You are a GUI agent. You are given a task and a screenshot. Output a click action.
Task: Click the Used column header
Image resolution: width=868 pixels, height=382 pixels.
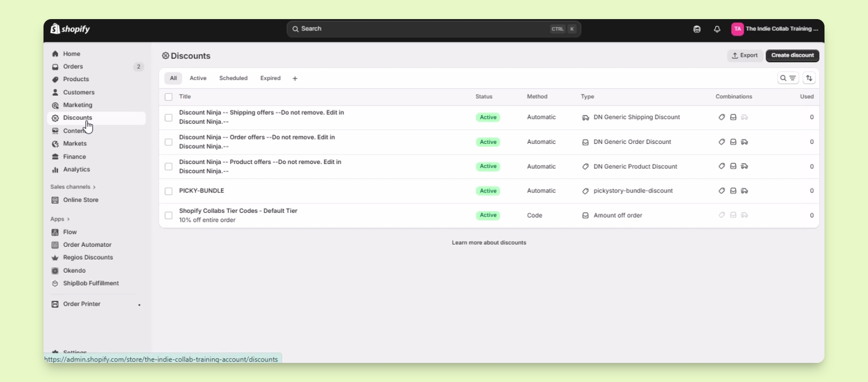[807, 97]
